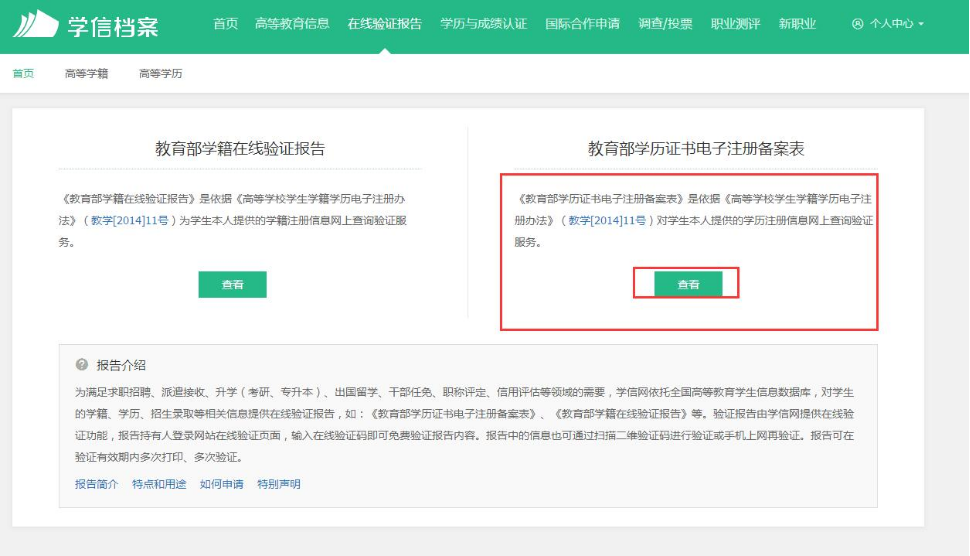Click the question mark icon by 报告介绍
Screen dimensions: 970x556
pyautogui.click(x=82, y=364)
